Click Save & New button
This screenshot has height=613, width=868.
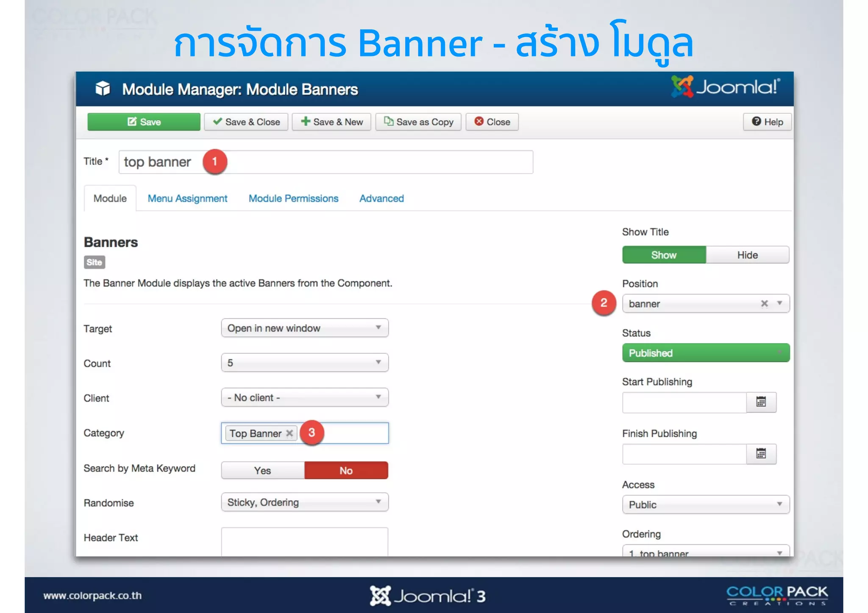331,122
